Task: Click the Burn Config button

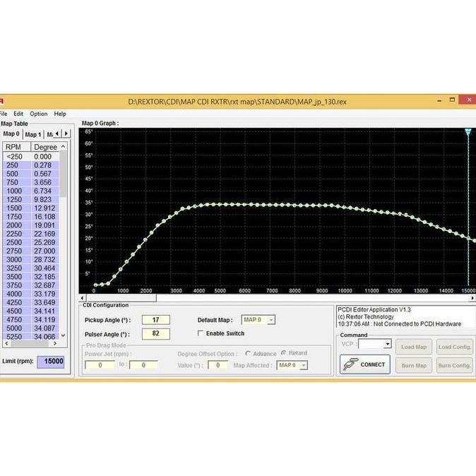Action: click(454, 366)
